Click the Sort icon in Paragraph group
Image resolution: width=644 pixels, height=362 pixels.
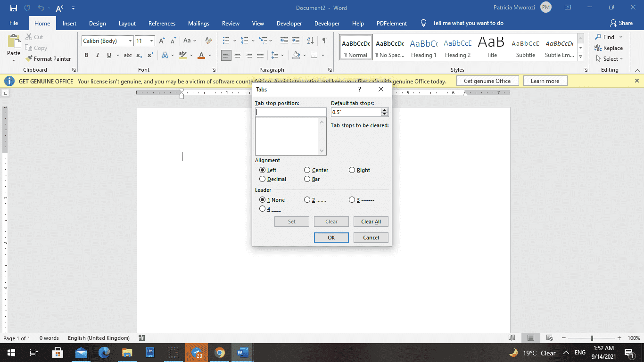tap(310, 40)
